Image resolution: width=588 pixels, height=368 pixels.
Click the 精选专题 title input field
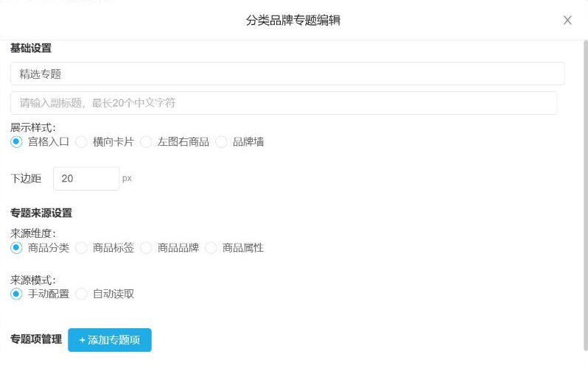287,74
